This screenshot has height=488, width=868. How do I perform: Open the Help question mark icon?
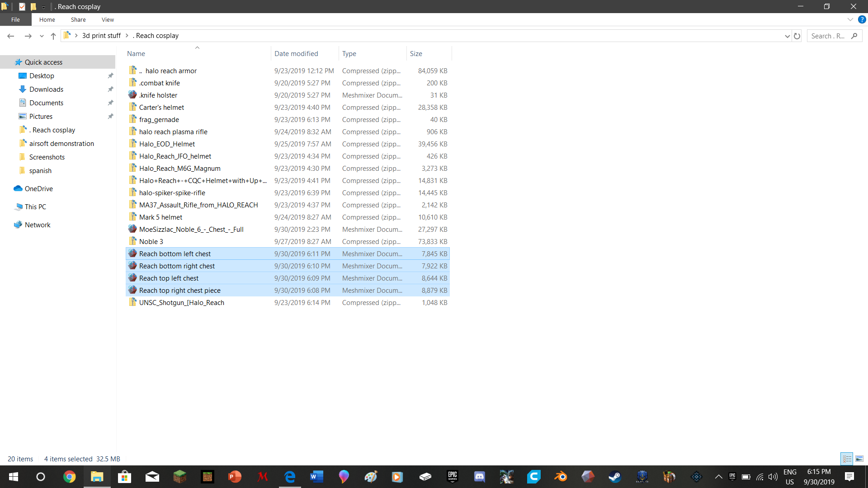coord(862,19)
